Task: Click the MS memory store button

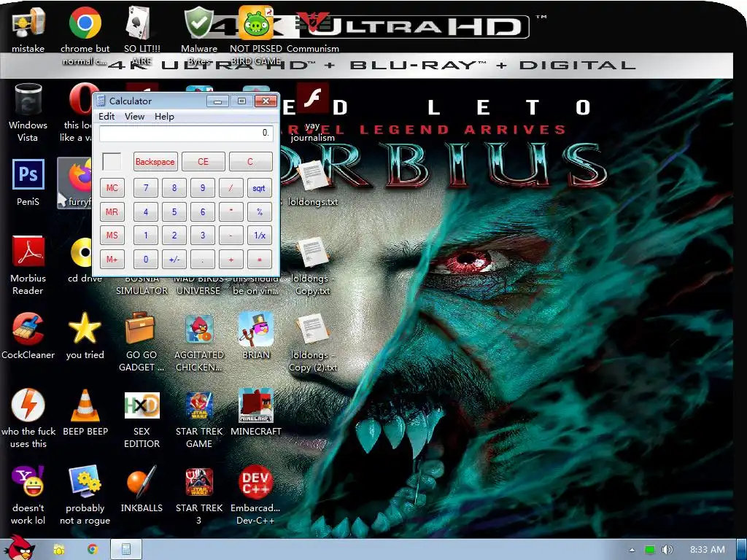Action: (x=112, y=236)
